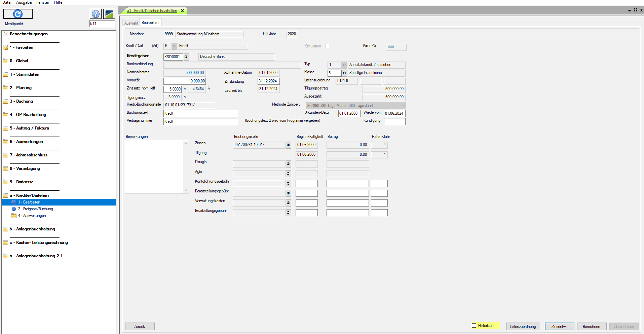Toggle the Simulation checkbox
This screenshot has height=334, width=644.
click(328, 46)
